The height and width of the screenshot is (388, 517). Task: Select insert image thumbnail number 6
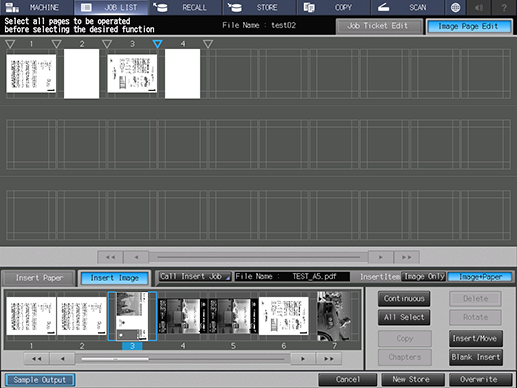(284, 316)
